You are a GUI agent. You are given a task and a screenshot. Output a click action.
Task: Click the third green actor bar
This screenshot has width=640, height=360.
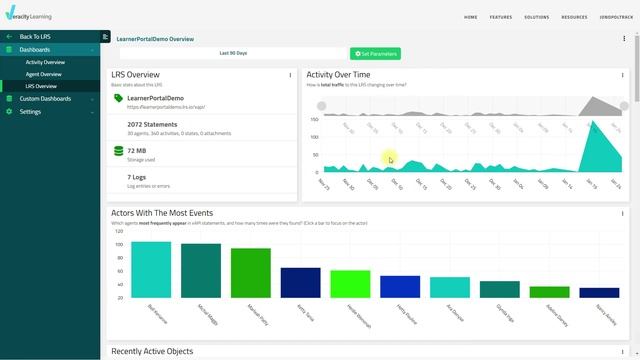point(251,273)
